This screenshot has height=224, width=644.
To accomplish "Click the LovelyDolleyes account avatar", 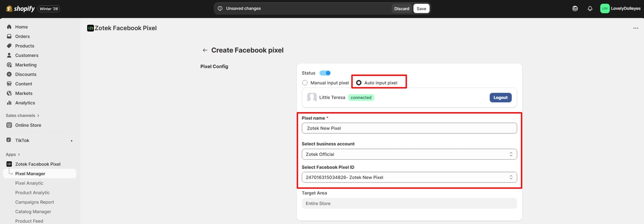I will [x=605, y=8].
